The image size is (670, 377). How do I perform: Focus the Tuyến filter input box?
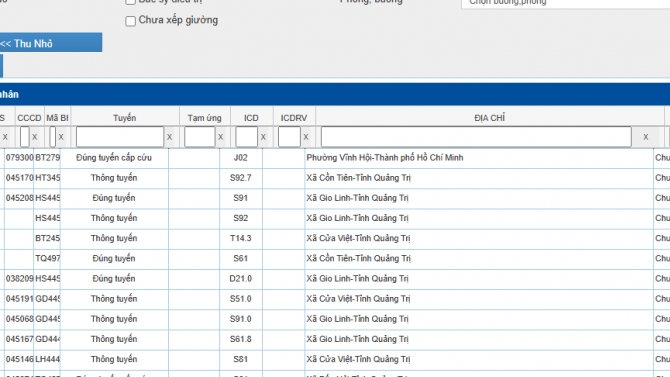120,137
